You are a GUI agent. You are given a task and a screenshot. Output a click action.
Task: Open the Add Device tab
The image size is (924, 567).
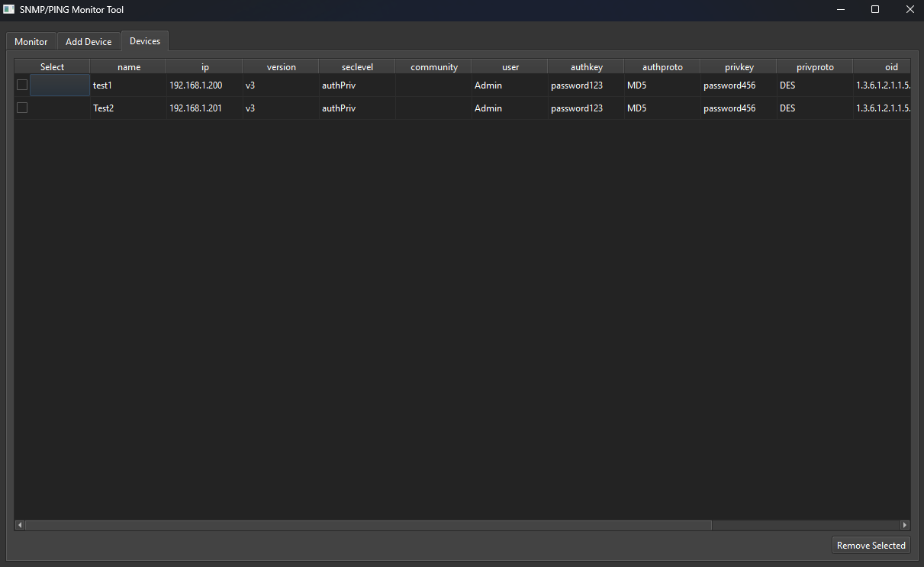click(89, 41)
